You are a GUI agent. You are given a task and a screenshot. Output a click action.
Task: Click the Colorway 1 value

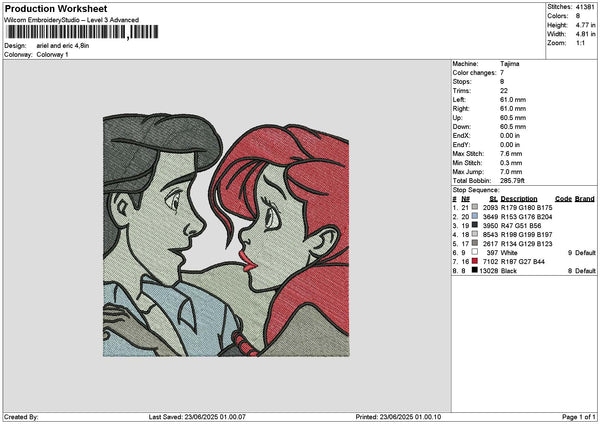pos(50,54)
